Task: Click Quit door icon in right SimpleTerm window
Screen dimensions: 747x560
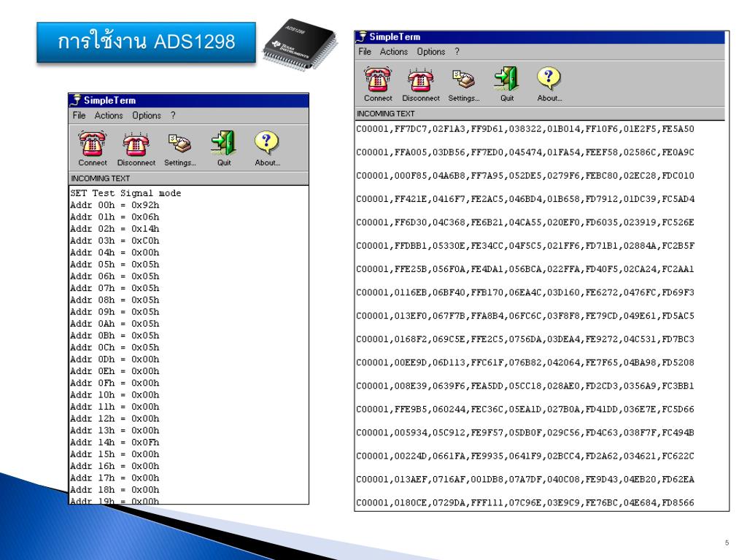Action: click(x=507, y=79)
